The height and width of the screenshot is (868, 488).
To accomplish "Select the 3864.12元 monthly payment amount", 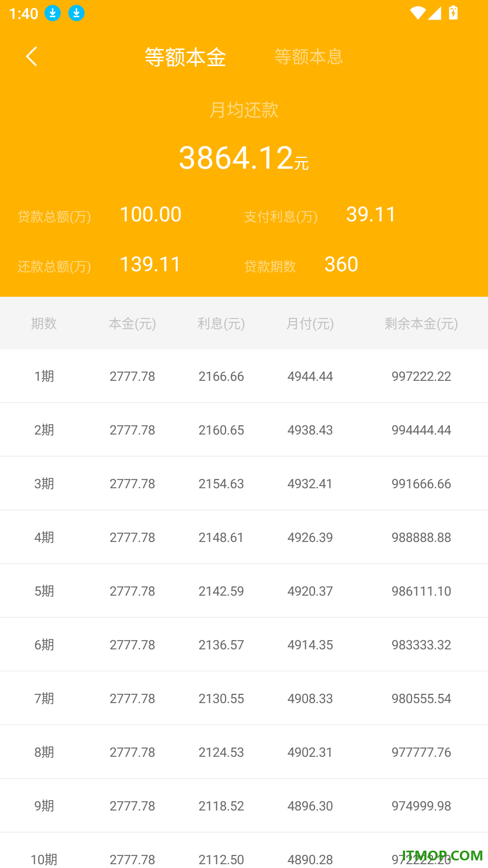I will (244, 158).
